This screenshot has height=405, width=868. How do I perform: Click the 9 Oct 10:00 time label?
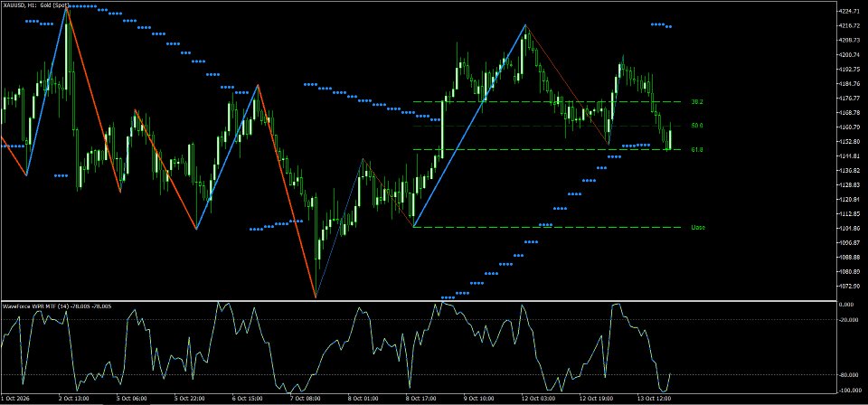[478, 398]
